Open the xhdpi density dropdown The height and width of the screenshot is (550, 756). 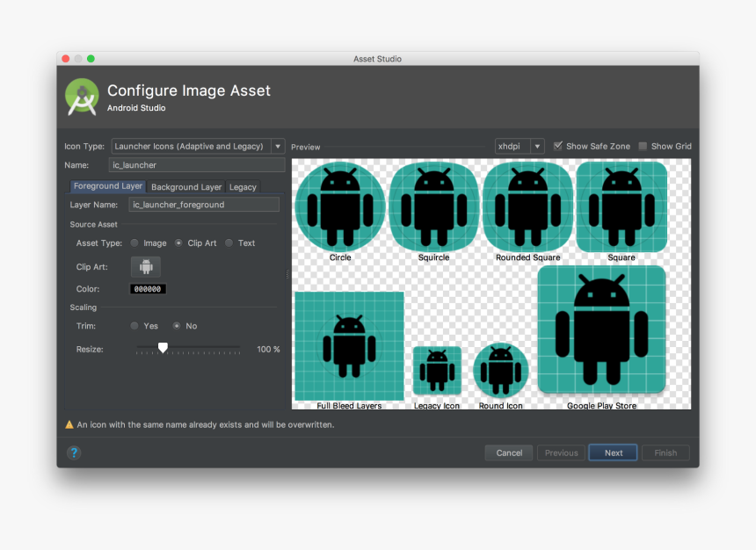click(x=520, y=146)
